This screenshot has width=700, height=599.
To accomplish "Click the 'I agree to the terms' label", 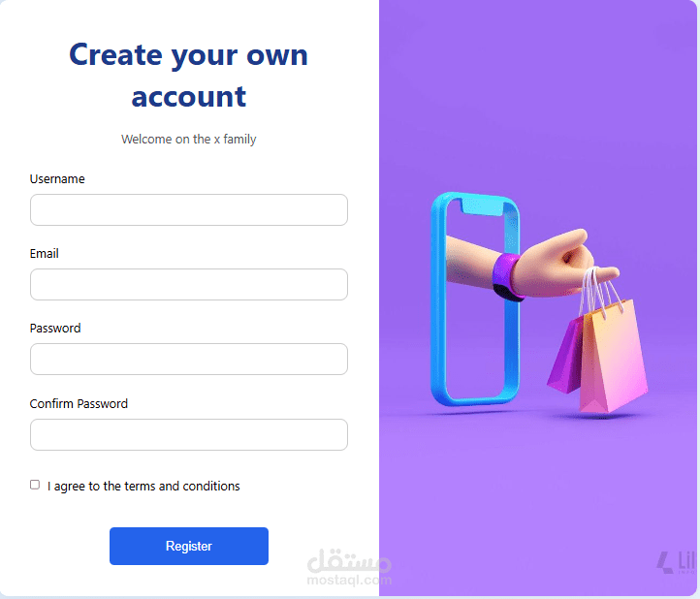I will tap(143, 486).
